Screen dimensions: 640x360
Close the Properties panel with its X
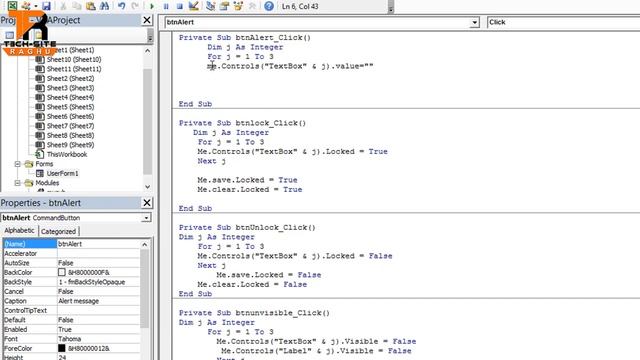[147, 203]
